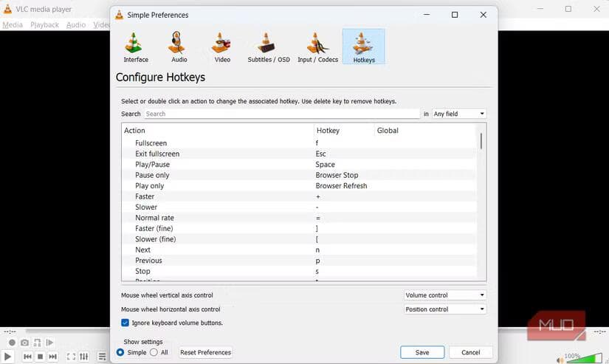Viewport: 609px width, 364px height.
Task: Toggle the playlist icon in VLC
Action: 102,356
